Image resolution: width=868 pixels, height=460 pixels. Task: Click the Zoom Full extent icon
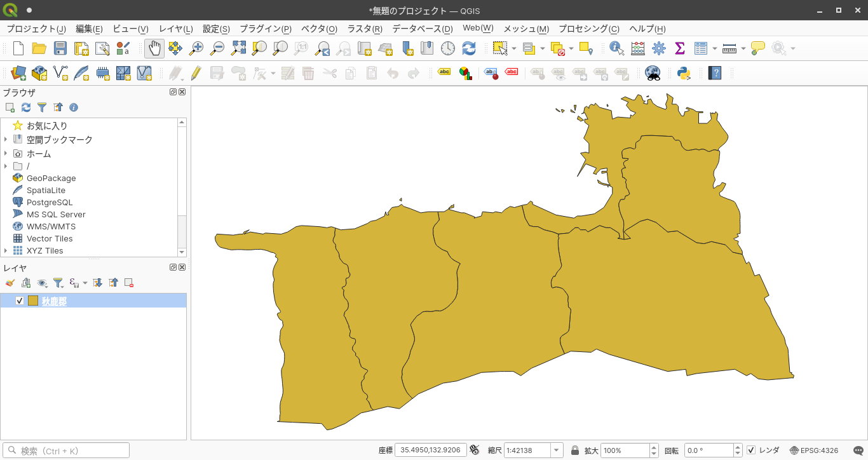pos(238,48)
